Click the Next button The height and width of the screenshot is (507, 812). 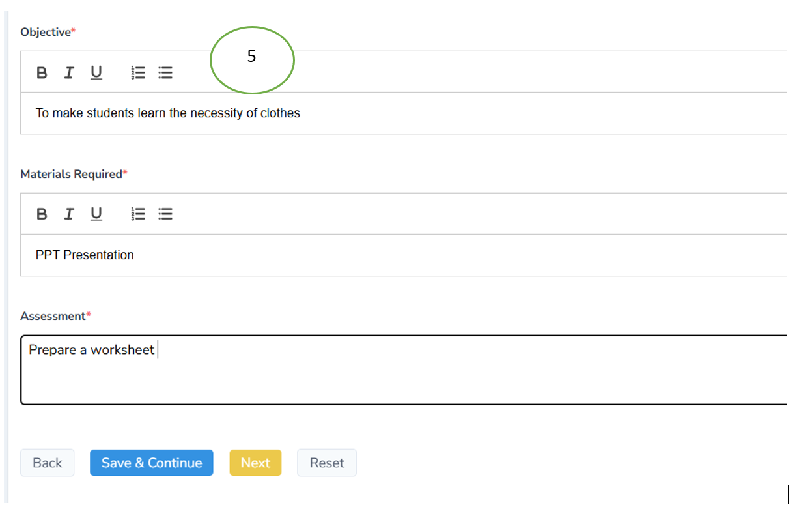coord(255,463)
